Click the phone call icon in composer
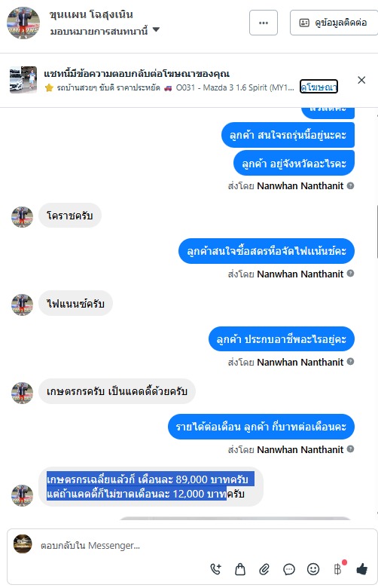The image size is (378, 588). click(x=216, y=569)
